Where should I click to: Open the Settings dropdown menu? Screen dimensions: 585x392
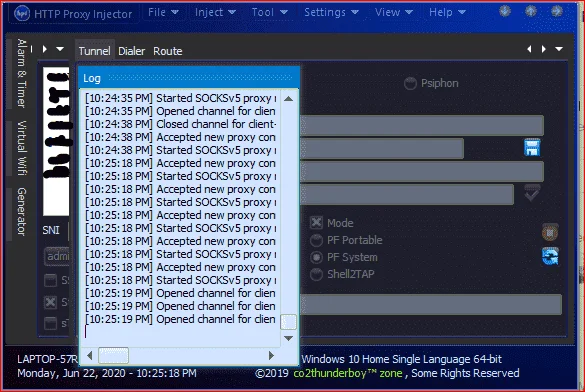(331, 12)
